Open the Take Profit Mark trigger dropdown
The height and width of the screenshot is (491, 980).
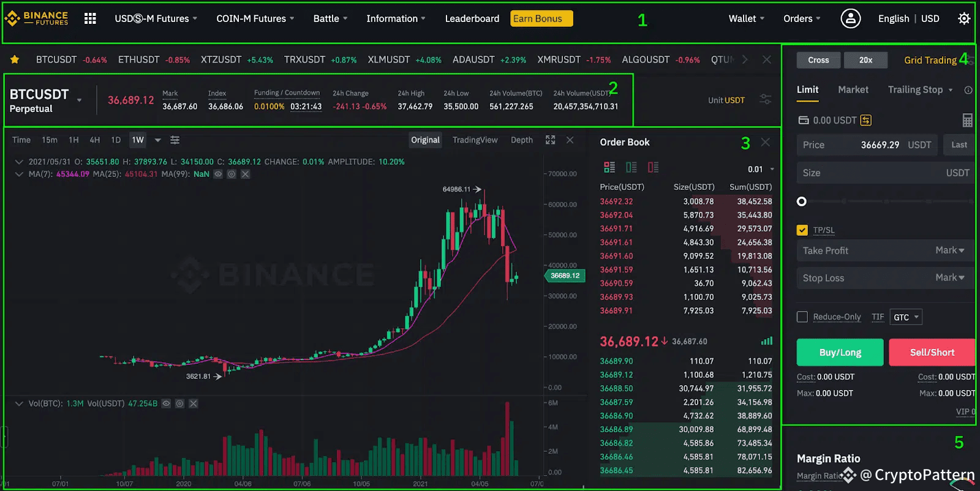click(x=949, y=250)
